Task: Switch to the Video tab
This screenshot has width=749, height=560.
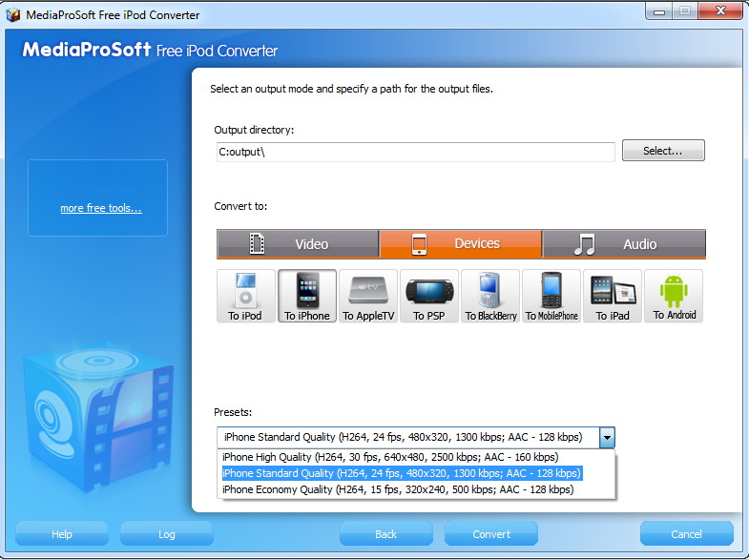Action: [x=298, y=244]
